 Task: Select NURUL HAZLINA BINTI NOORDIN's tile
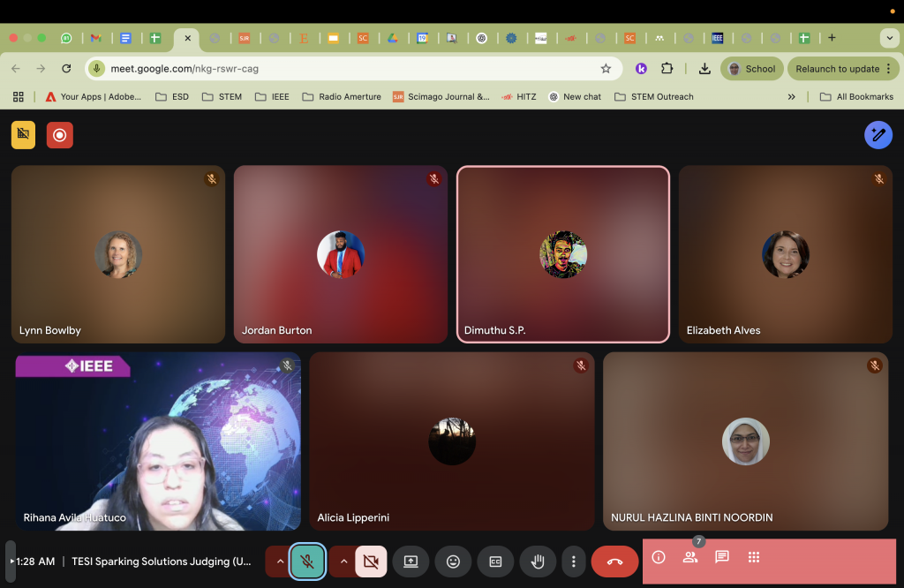[745, 441]
